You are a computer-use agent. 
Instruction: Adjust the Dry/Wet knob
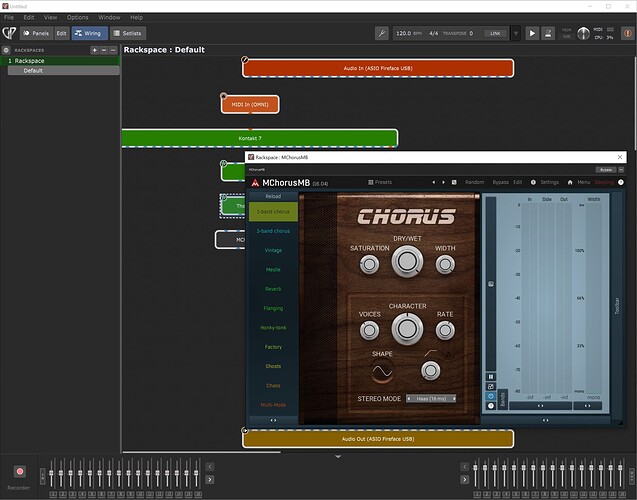coord(407,262)
